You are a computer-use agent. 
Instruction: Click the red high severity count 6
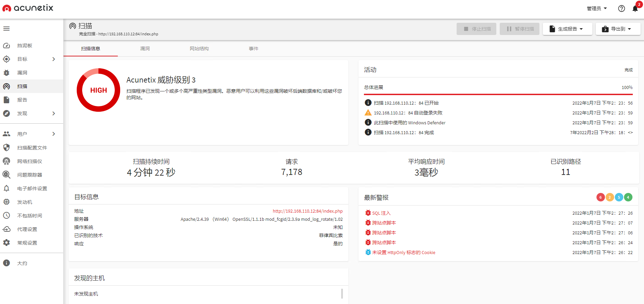pyautogui.click(x=601, y=197)
